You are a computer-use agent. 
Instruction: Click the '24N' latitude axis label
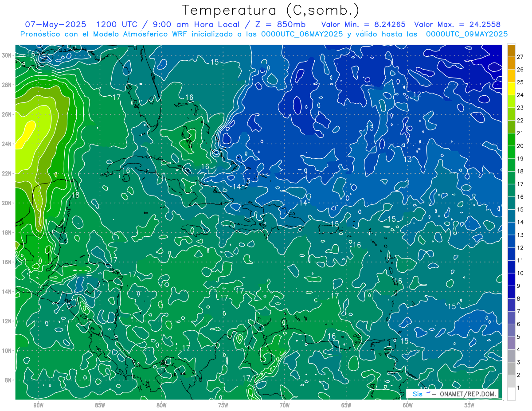7,144
